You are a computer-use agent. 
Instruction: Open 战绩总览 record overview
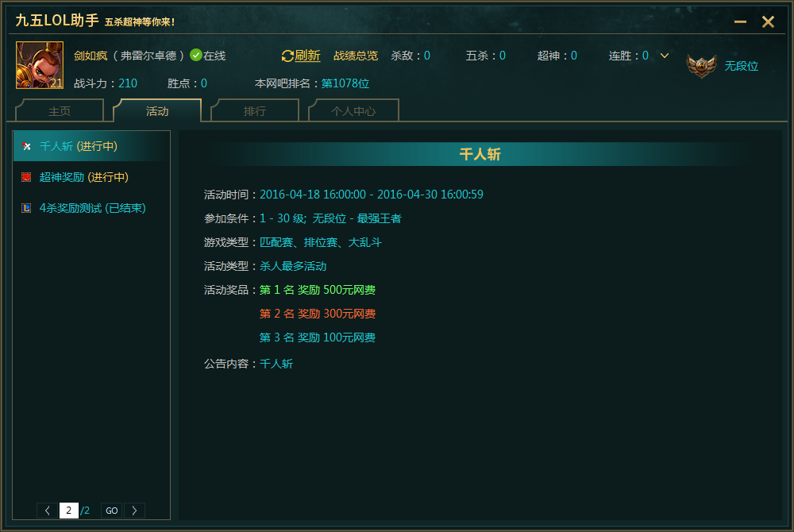[356, 56]
